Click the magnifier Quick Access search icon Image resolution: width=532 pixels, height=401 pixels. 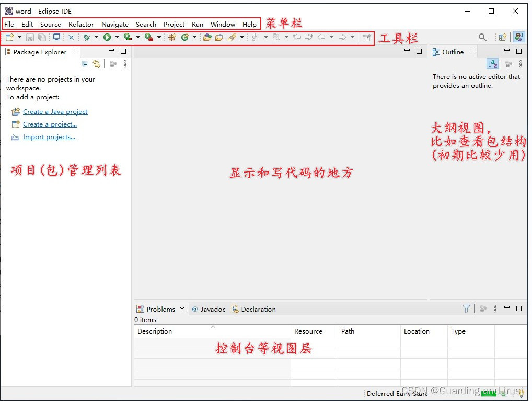[482, 37]
